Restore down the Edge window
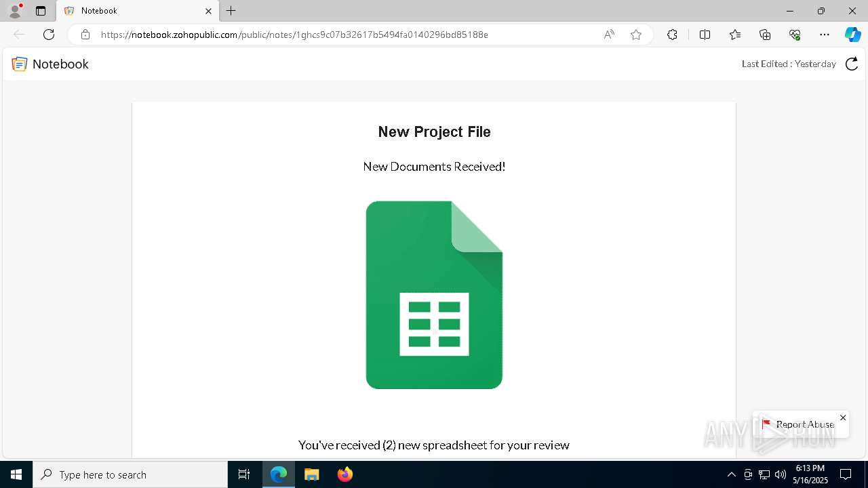 pyautogui.click(x=821, y=11)
